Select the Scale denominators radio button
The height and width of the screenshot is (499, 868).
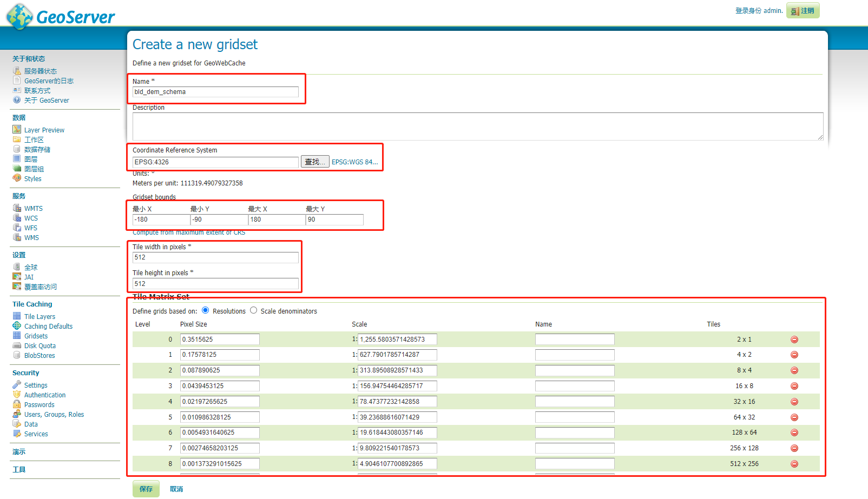pyautogui.click(x=253, y=310)
